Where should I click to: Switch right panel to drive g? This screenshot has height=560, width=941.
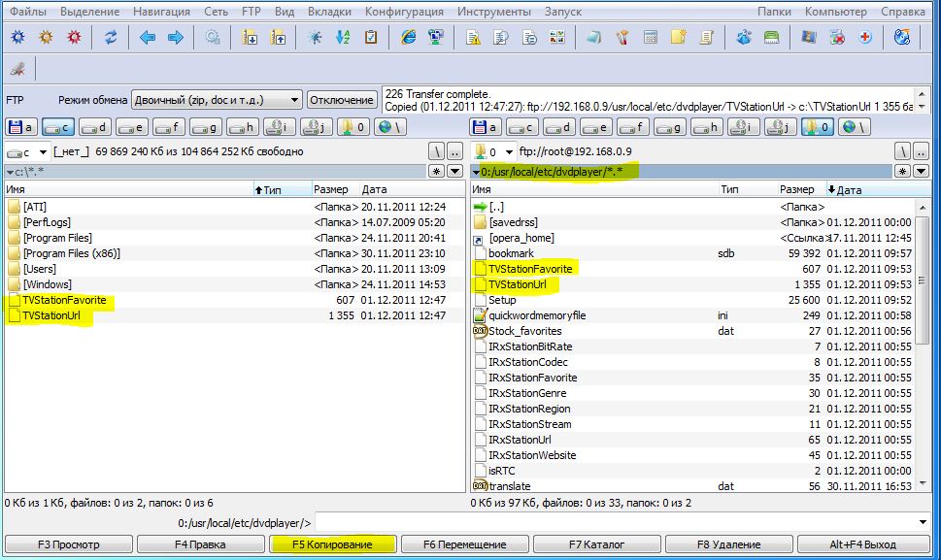point(670,127)
